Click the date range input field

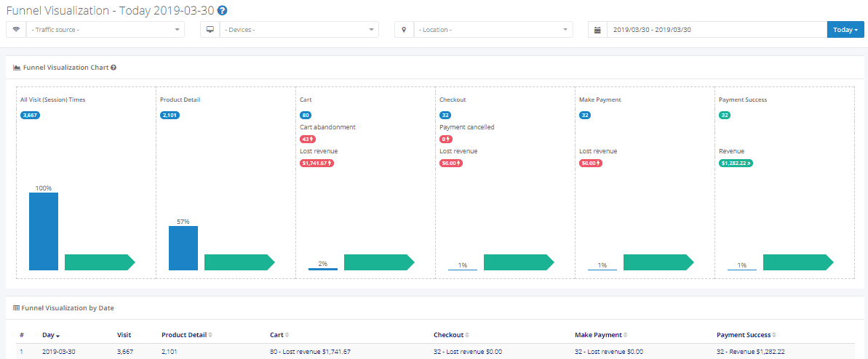coord(716,30)
